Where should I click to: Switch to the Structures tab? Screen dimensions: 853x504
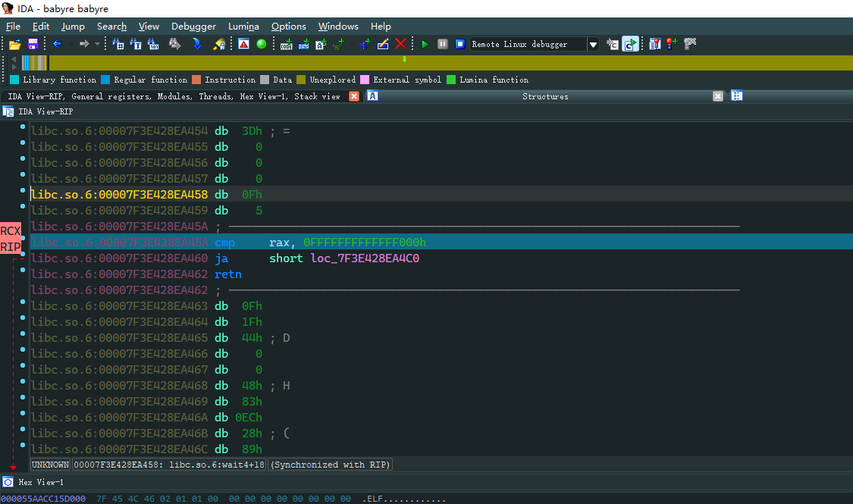click(x=545, y=96)
